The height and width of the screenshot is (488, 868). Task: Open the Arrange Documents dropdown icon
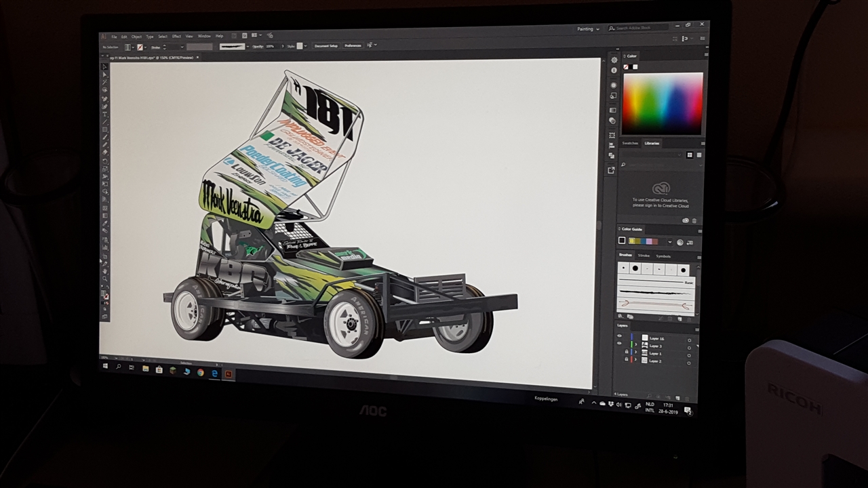[x=256, y=35]
